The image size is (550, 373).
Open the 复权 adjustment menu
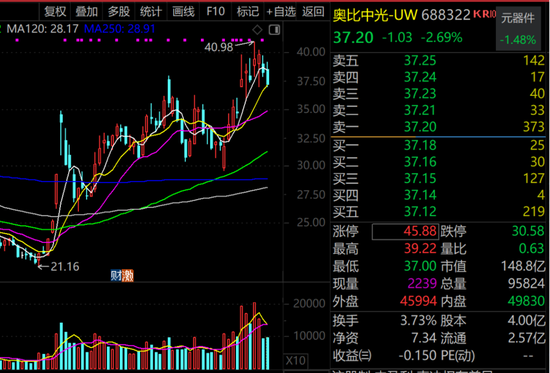click(55, 12)
